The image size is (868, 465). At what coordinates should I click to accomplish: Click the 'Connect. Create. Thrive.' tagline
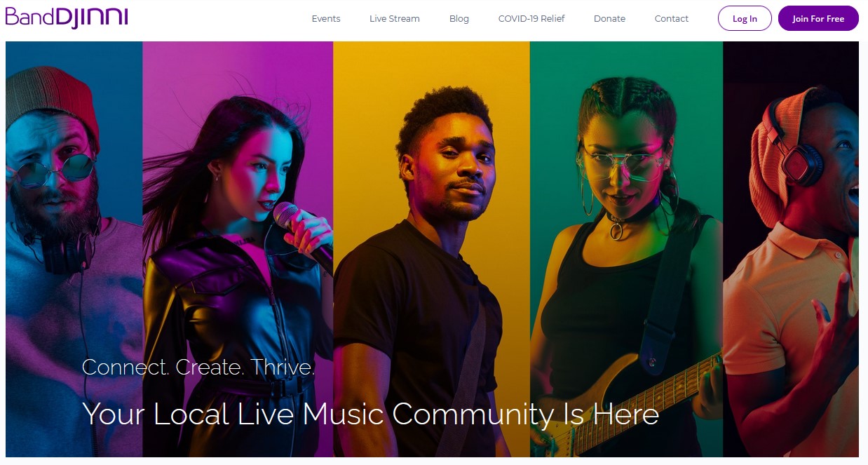point(198,367)
